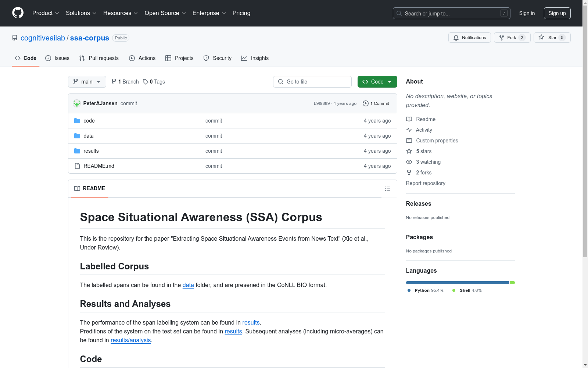Image resolution: width=588 pixels, height=368 pixels.
Task: Open the Pricing page
Action: [x=241, y=13]
